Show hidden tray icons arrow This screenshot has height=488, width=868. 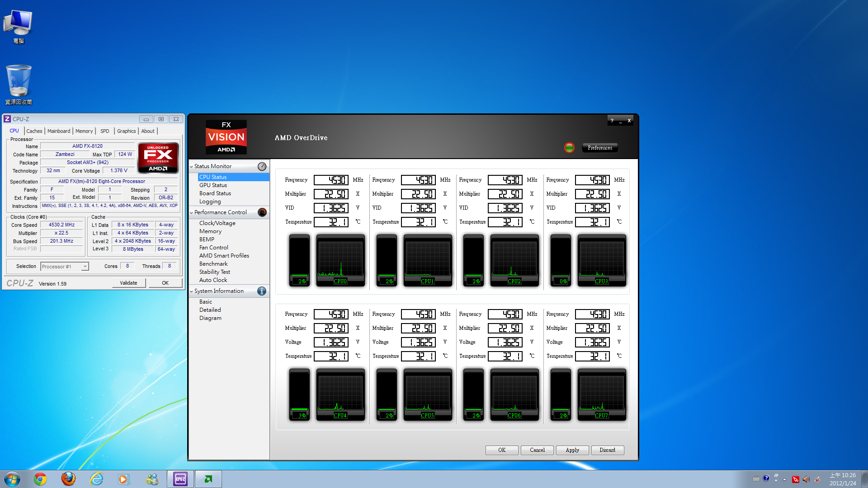784,479
